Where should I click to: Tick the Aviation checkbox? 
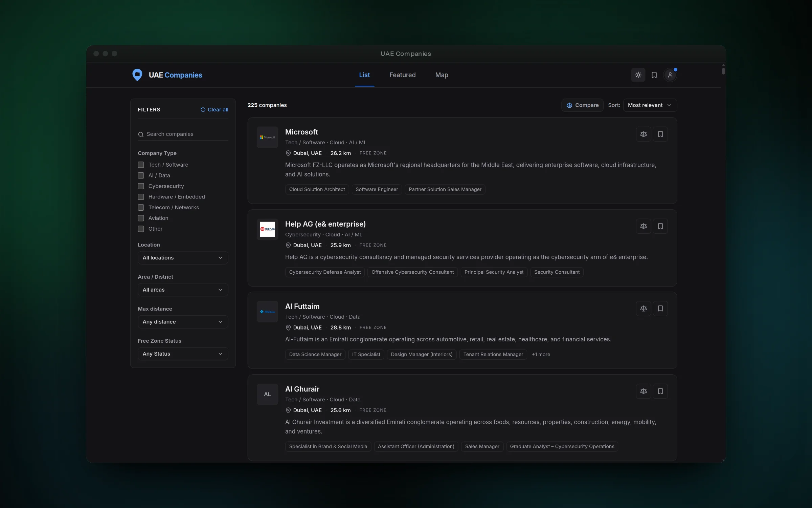141,218
